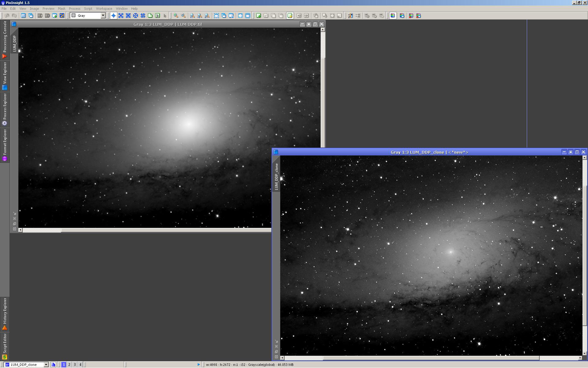This screenshot has width=588, height=368.
Task: Click the image identifier 'id' icon
Action: click(24, 16)
